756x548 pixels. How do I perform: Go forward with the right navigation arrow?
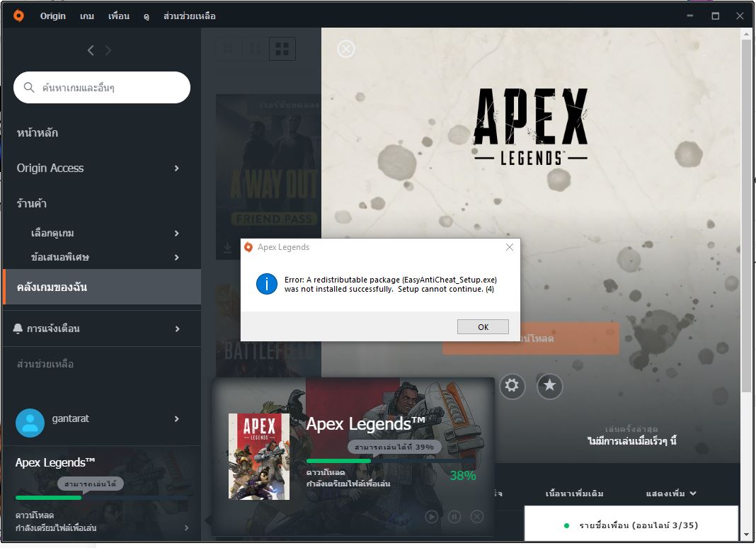coord(108,50)
